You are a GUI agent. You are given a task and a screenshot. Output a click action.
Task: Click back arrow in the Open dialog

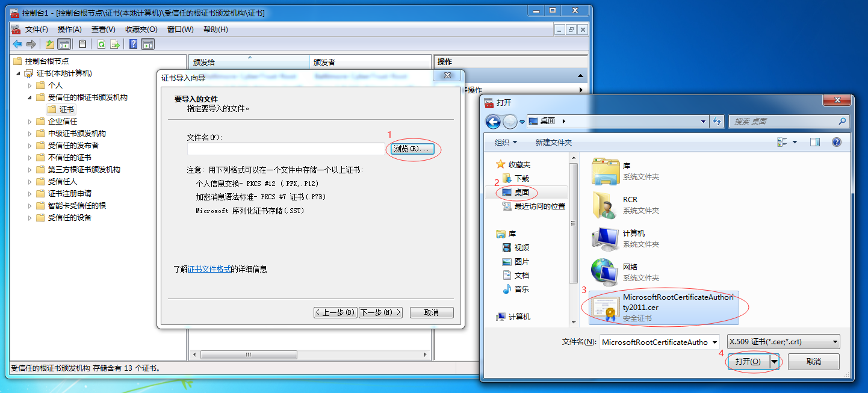tap(493, 122)
